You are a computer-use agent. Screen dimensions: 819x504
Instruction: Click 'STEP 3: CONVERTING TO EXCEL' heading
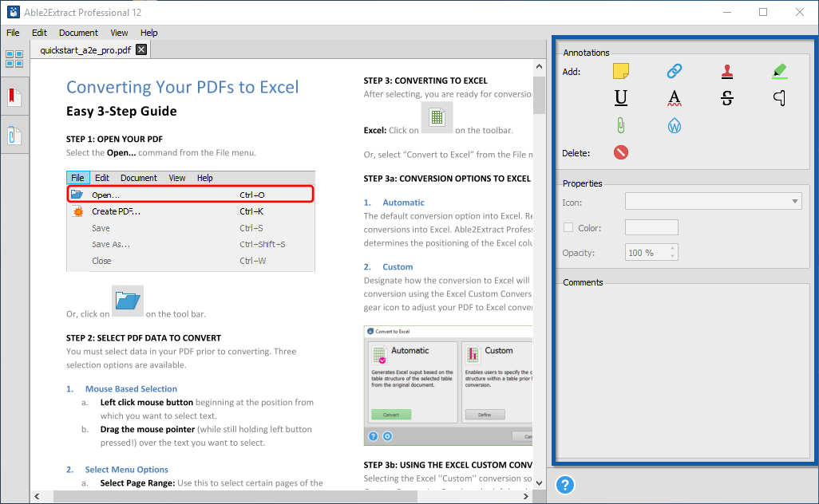pos(425,81)
